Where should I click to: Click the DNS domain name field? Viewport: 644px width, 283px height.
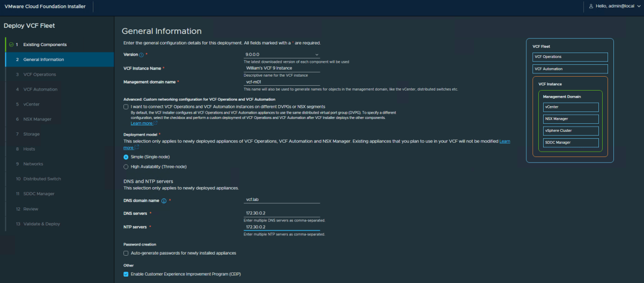[x=282, y=200]
